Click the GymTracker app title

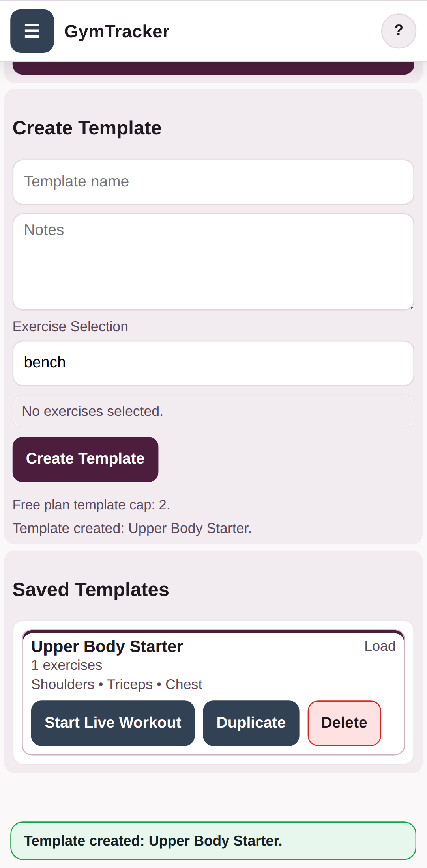pos(117,32)
